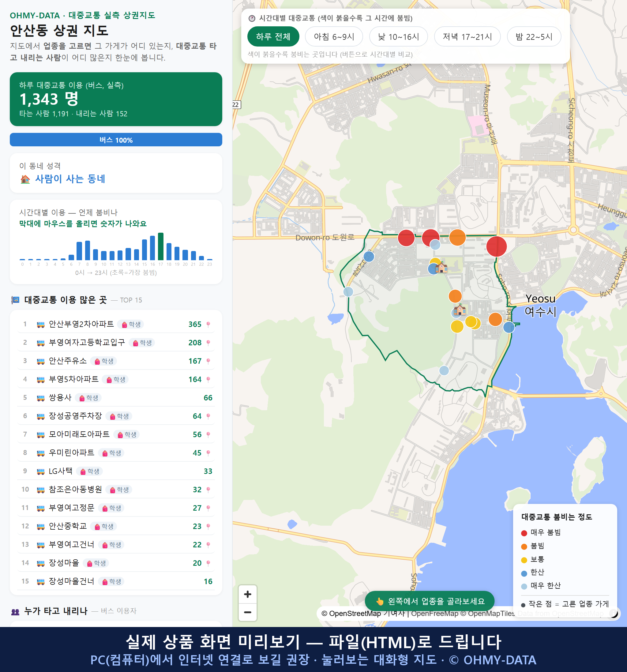This screenshot has height=672, width=627.
Task: Click the 학생 tag on 안산주유소 row
Action: 104,361
